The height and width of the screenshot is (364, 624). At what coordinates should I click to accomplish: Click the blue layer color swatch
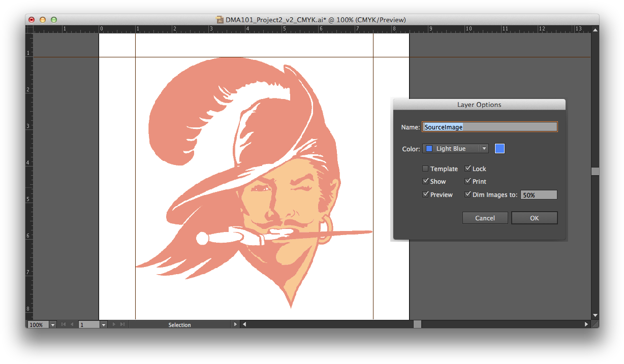coord(500,149)
